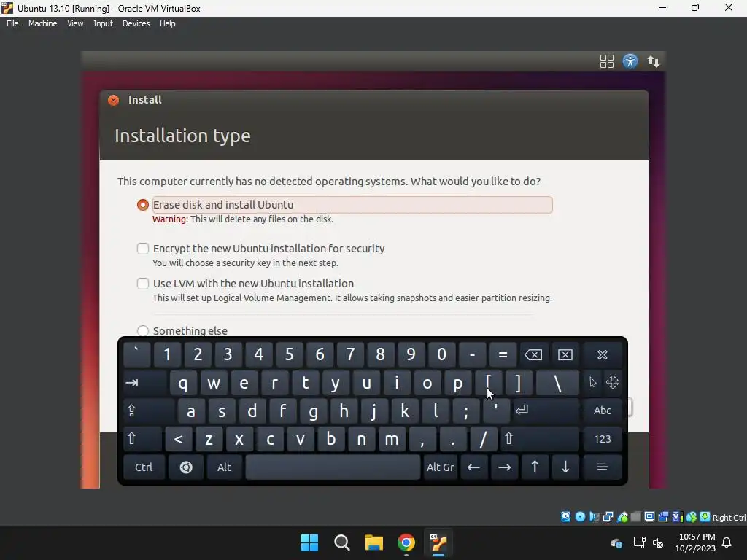Open the Input menu
Image resolution: width=747 pixels, height=560 pixels.
coord(103,23)
